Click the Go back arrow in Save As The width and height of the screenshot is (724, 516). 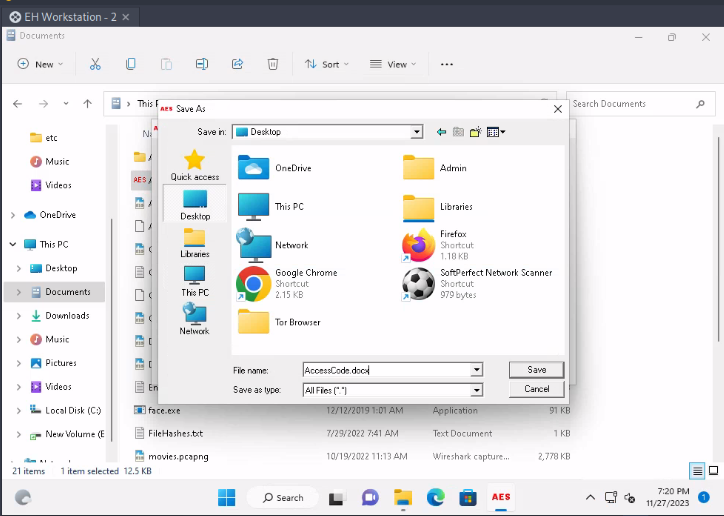coord(441,132)
